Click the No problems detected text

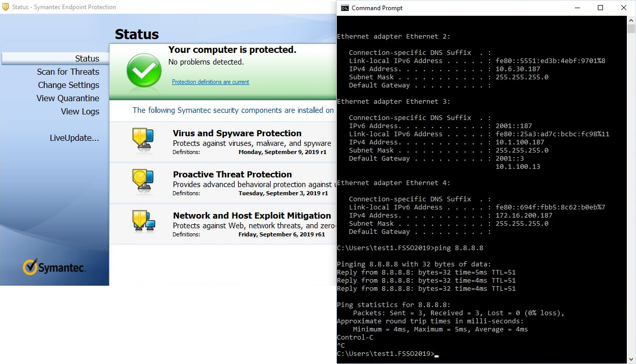[x=206, y=62]
